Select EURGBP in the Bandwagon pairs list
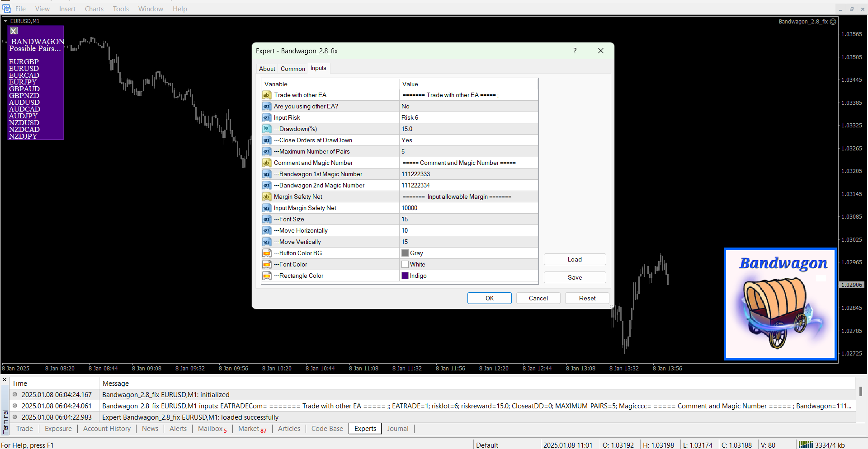The image size is (868, 449). [x=24, y=62]
